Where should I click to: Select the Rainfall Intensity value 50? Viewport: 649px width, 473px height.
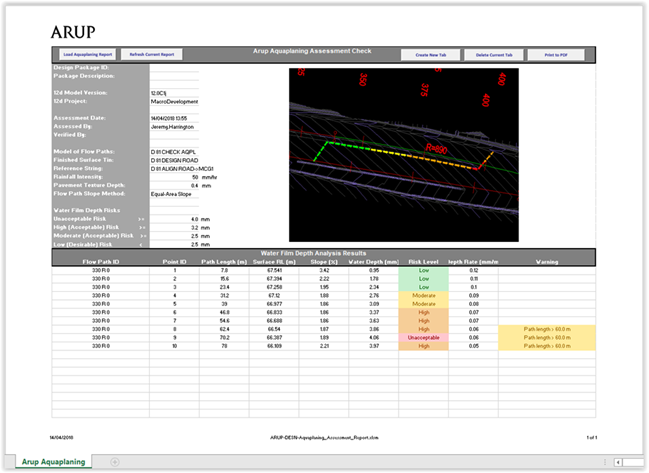tap(174, 177)
